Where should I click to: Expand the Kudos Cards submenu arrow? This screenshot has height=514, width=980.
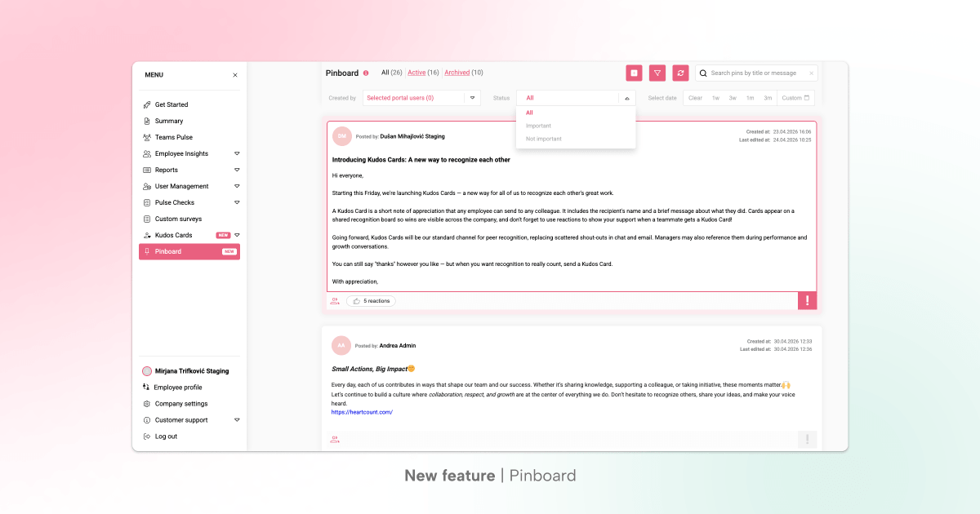tap(237, 235)
